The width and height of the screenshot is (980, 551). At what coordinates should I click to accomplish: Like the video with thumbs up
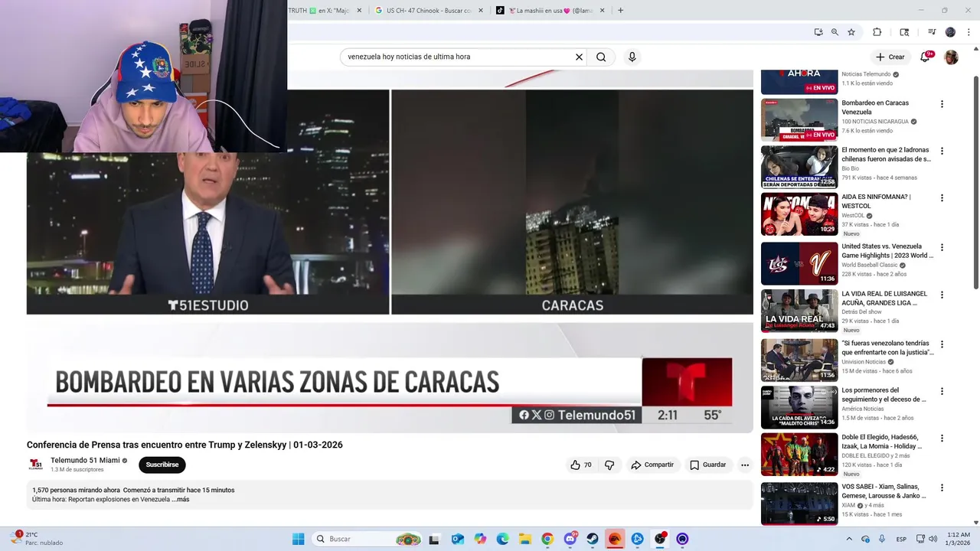point(580,465)
